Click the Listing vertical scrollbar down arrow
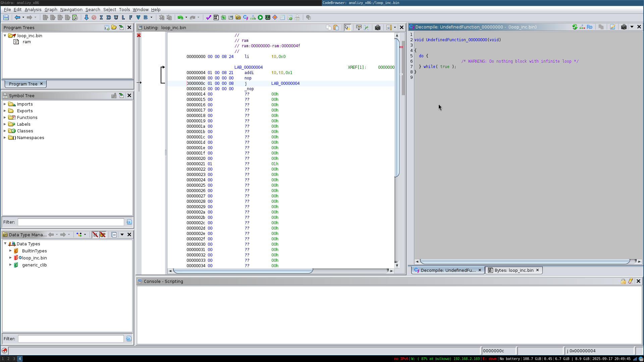644x362 pixels. pos(397,265)
